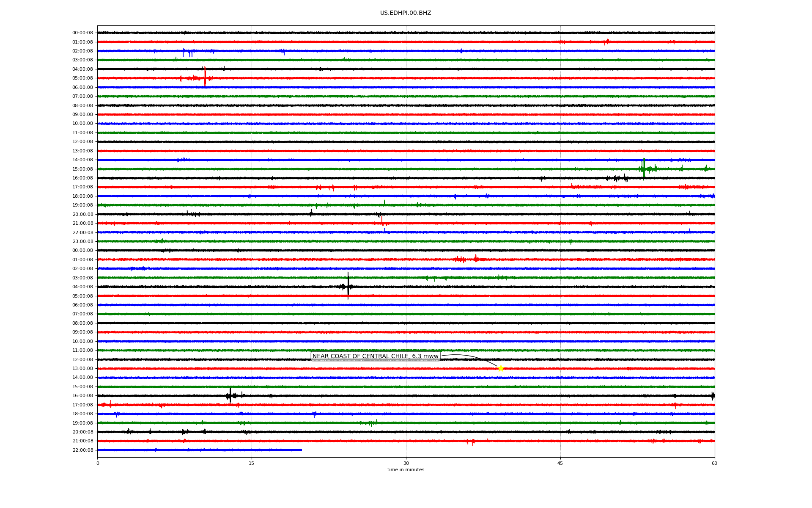Click the last 22:00:08 label at the bottom
This screenshot has height=508, width=812.
82,450
